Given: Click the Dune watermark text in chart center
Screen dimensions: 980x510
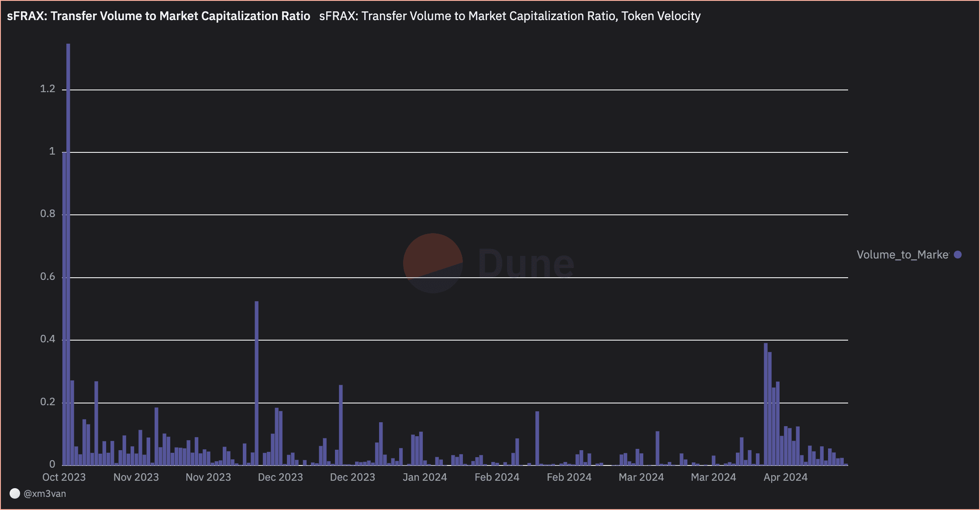Looking at the screenshot, I should pyautogui.click(x=526, y=263).
